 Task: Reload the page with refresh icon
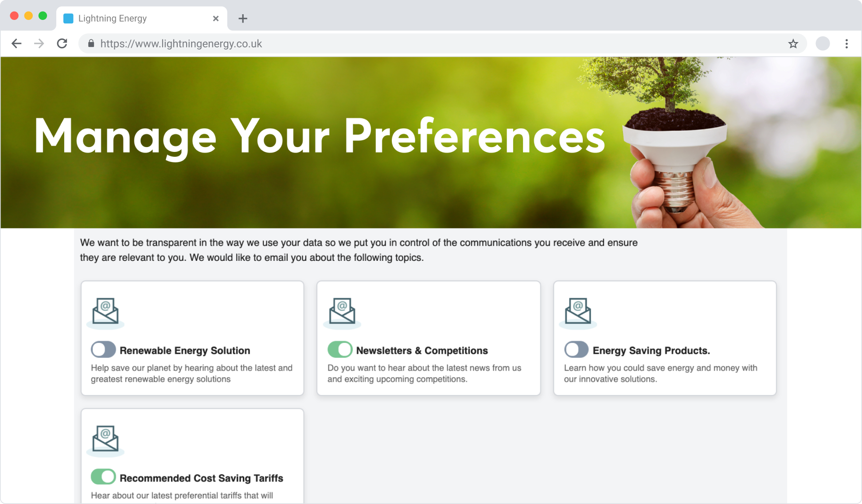tap(62, 43)
